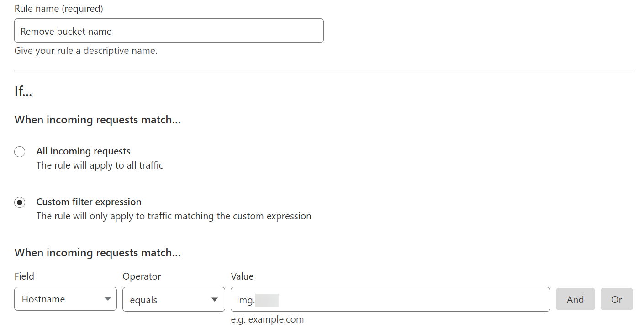Click the "If..." section heading

click(x=23, y=91)
